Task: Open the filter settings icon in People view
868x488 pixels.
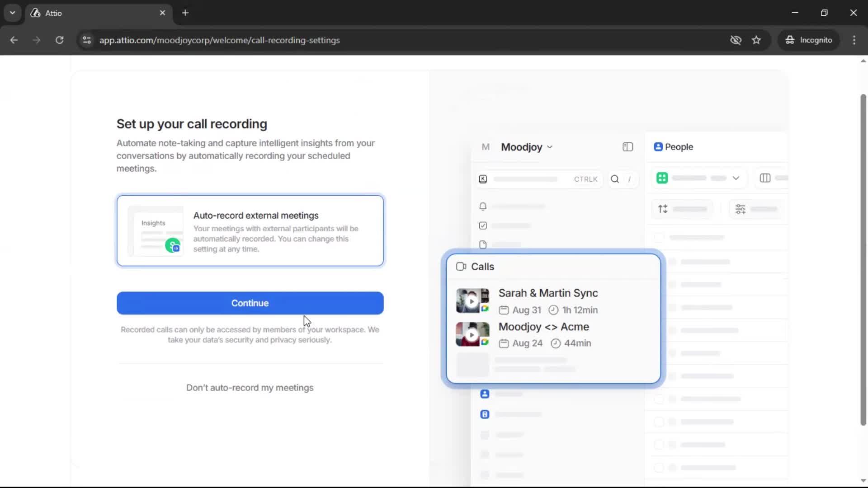Action: pos(741,209)
